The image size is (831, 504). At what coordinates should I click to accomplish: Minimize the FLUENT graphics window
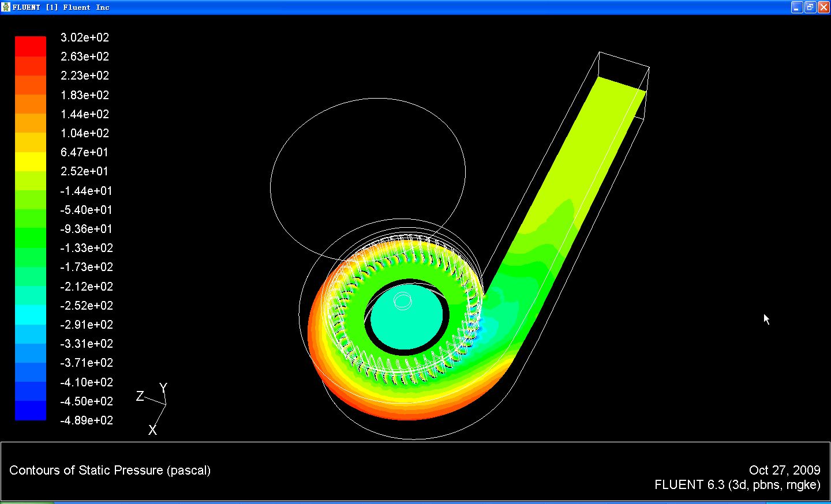tap(797, 7)
